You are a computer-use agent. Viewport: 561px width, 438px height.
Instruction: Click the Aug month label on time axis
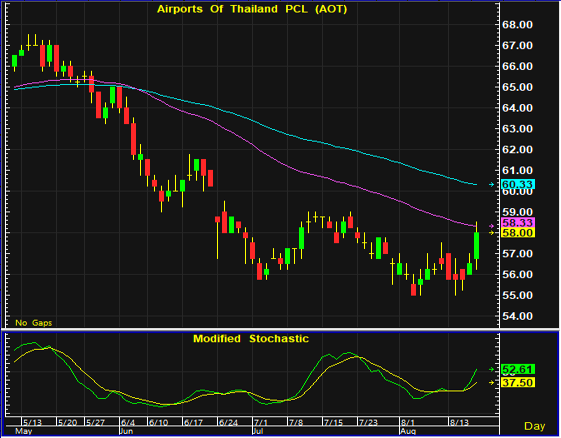point(408,431)
